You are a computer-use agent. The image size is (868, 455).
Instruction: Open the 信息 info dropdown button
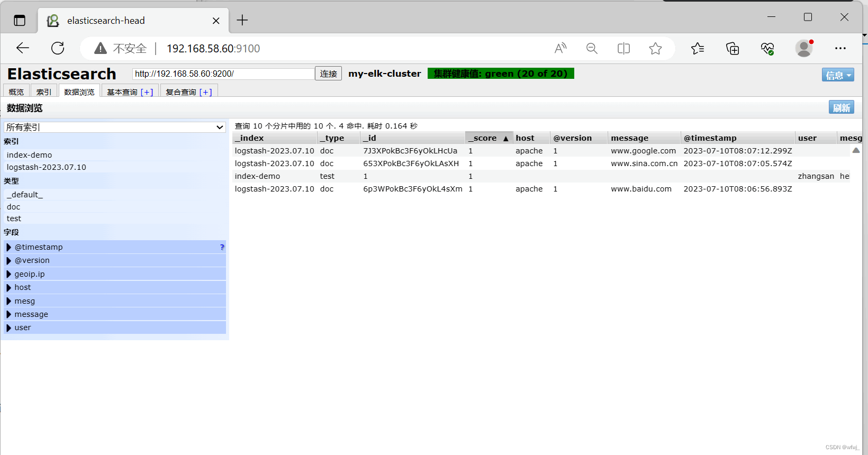click(838, 75)
